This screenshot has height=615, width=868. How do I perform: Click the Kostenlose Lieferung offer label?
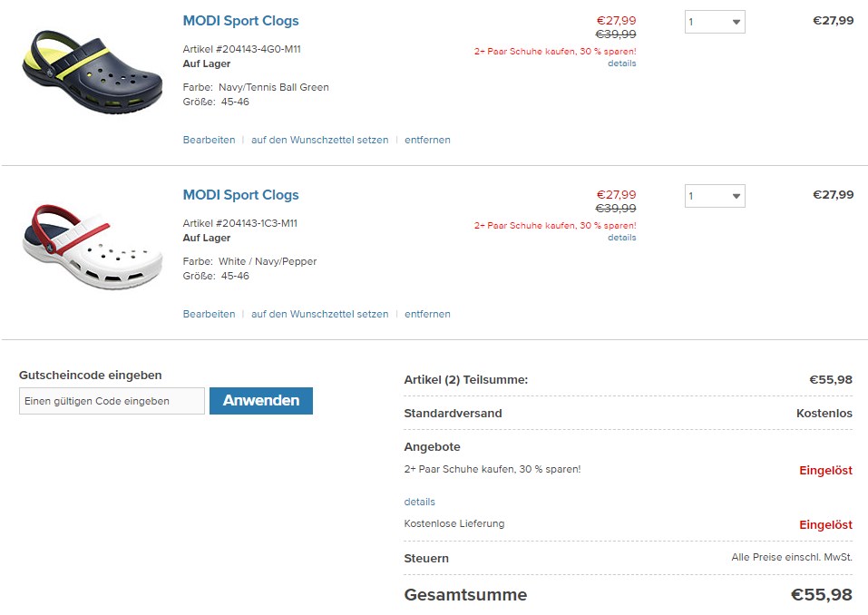(x=454, y=523)
